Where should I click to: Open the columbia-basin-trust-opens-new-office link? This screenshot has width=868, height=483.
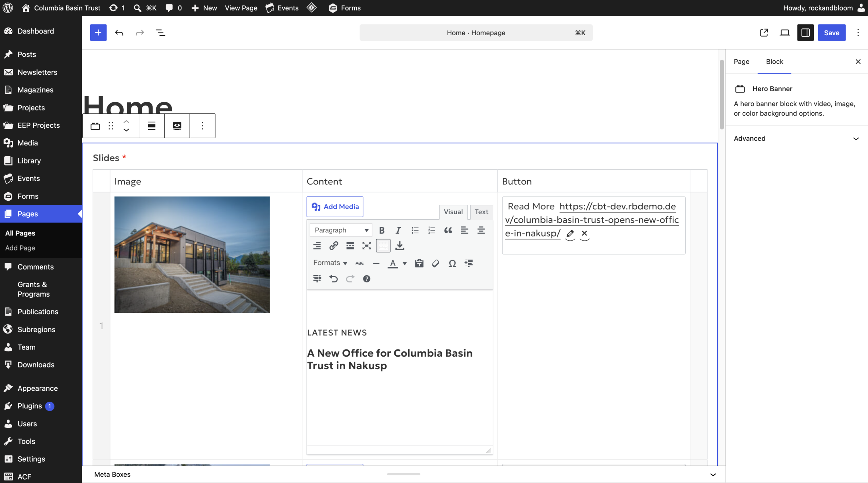tap(592, 220)
